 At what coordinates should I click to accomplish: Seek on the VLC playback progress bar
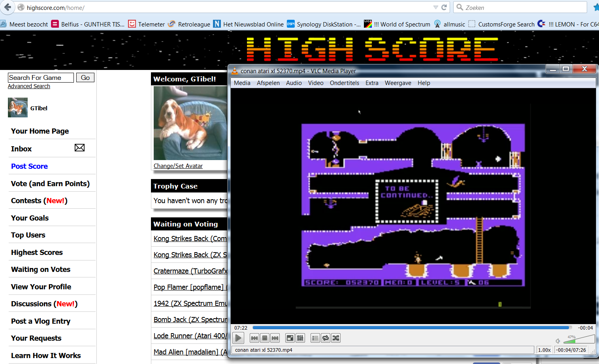[x=412, y=328]
